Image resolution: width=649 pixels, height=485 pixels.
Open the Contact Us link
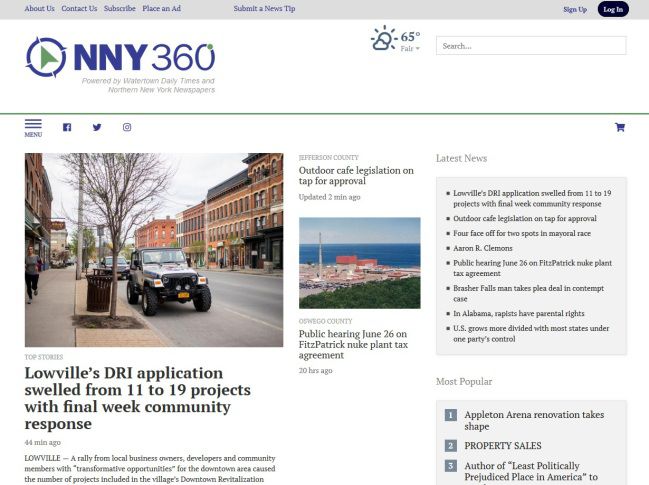79,9
